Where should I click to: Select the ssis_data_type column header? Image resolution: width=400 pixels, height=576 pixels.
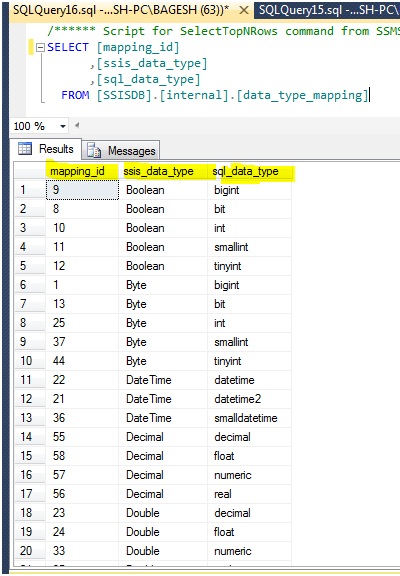pos(163,171)
